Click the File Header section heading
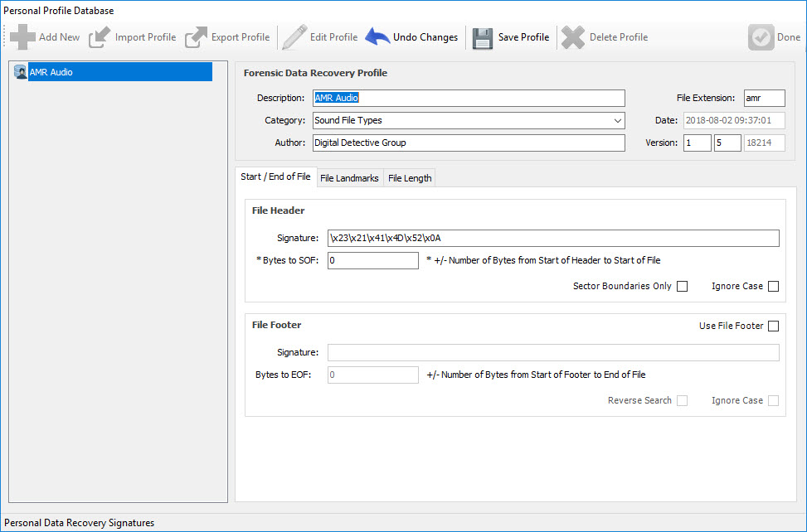This screenshot has height=532, width=807. tap(278, 210)
